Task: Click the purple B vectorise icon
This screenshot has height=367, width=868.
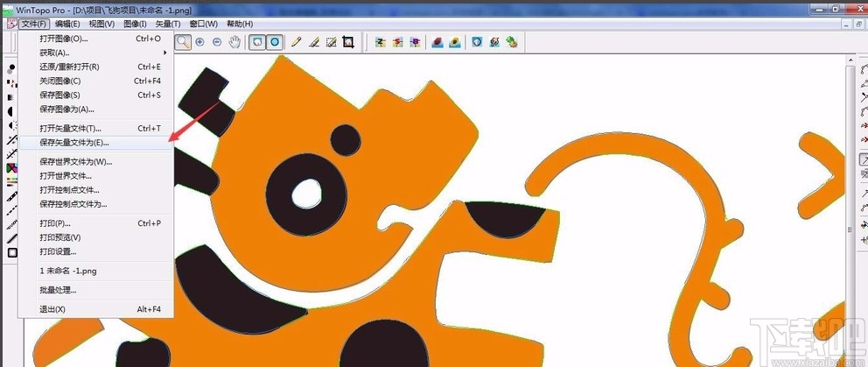Action: pyautogui.click(x=415, y=42)
